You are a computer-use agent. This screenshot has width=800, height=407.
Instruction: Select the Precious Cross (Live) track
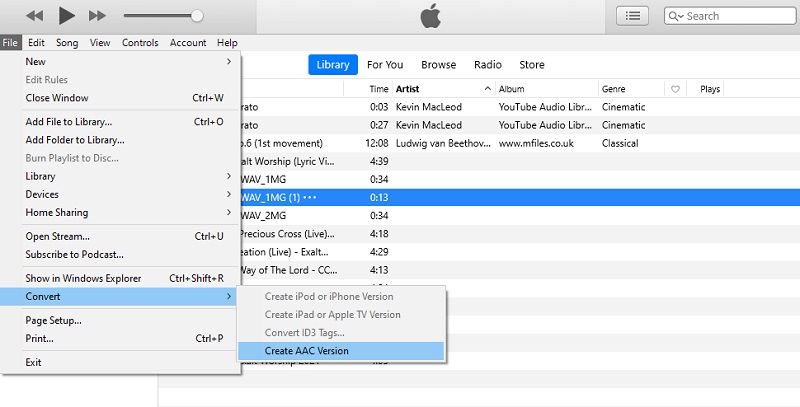[x=520, y=234]
